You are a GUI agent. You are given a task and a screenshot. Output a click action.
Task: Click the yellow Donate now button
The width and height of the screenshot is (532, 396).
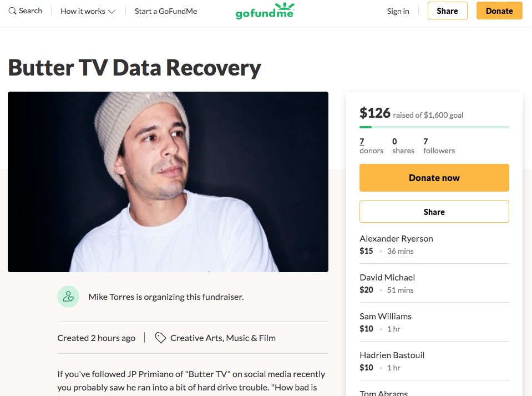click(x=434, y=178)
